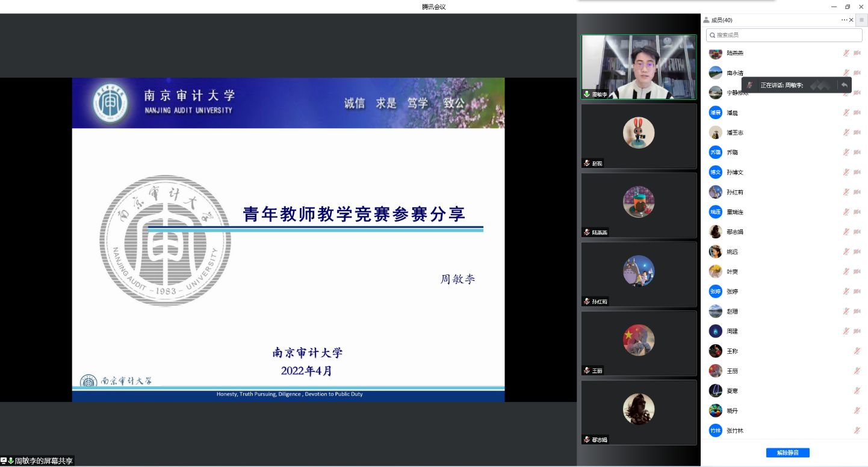Image resolution: width=868 pixels, height=467 pixels.
Task: Toggle microphone for member 张竹林
Action: click(857, 430)
